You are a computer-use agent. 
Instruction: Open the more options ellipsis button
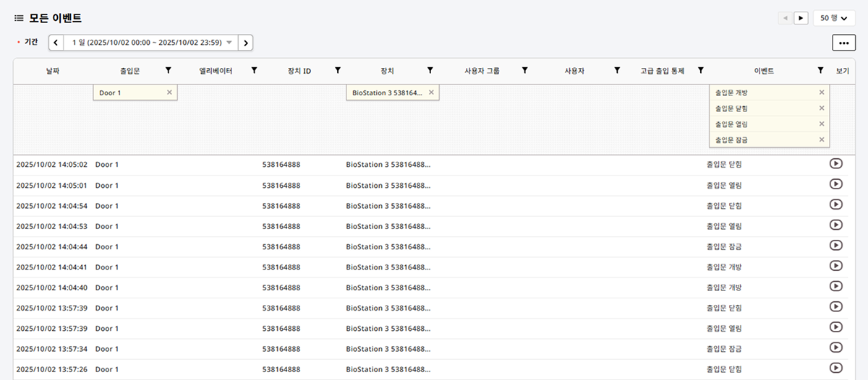click(x=843, y=43)
